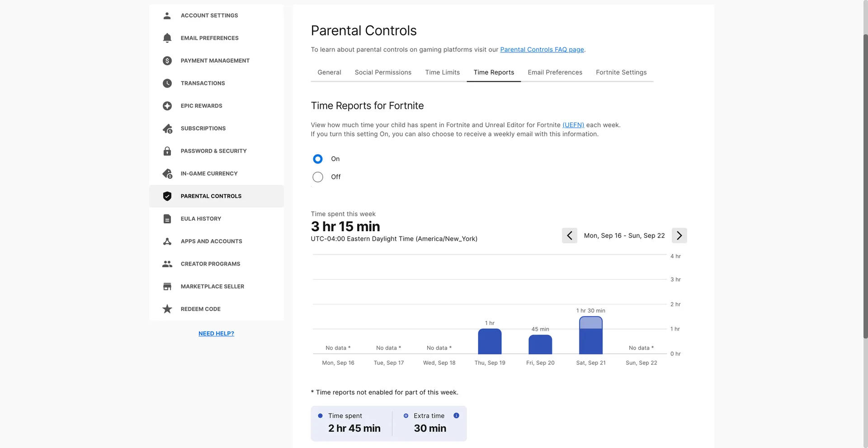Viewport: 868px width, 448px height.
Task: Click the Marketplace Seller storefront icon
Action: (167, 286)
